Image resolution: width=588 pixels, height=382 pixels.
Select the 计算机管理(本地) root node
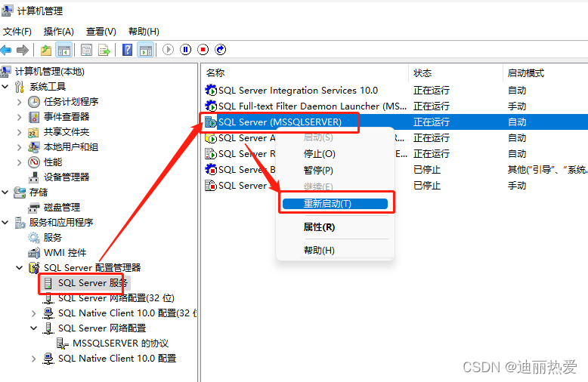49,72
